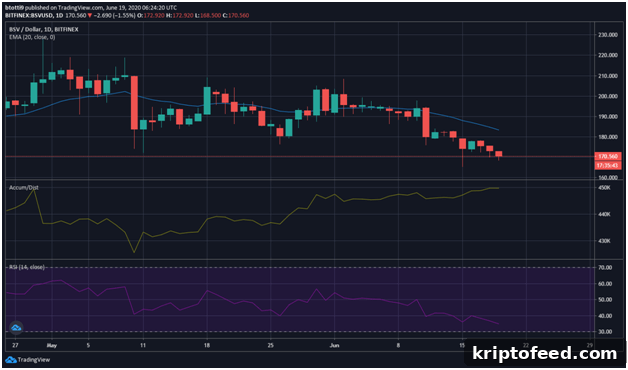This screenshot has height=370, width=628.
Task: Click the 180.000 price axis label
Action: pyautogui.click(x=608, y=137)
